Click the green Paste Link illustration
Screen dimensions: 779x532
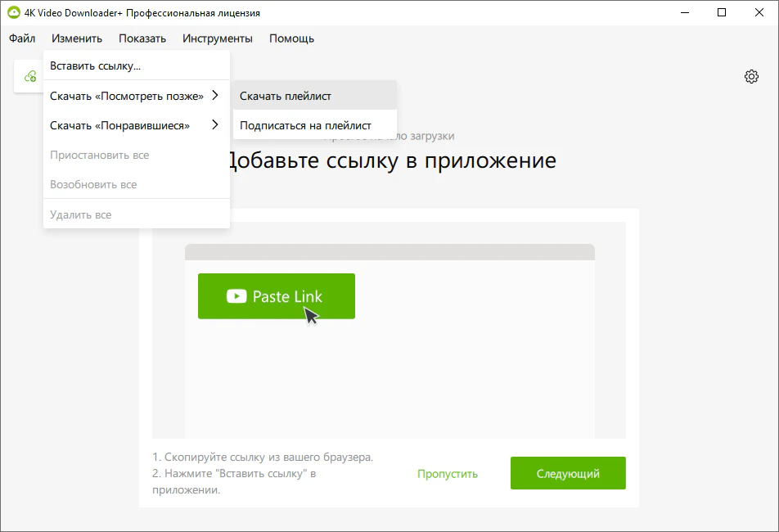coord(277,296)
